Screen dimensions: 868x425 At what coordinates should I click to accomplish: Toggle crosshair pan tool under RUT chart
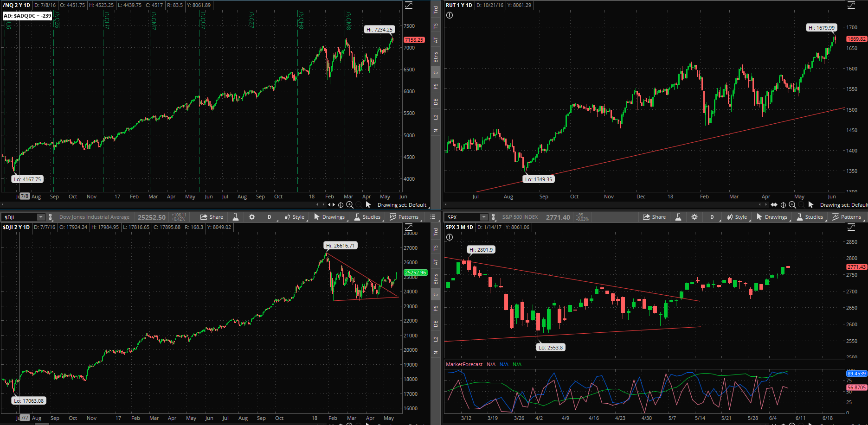click(x=783, y=205)
